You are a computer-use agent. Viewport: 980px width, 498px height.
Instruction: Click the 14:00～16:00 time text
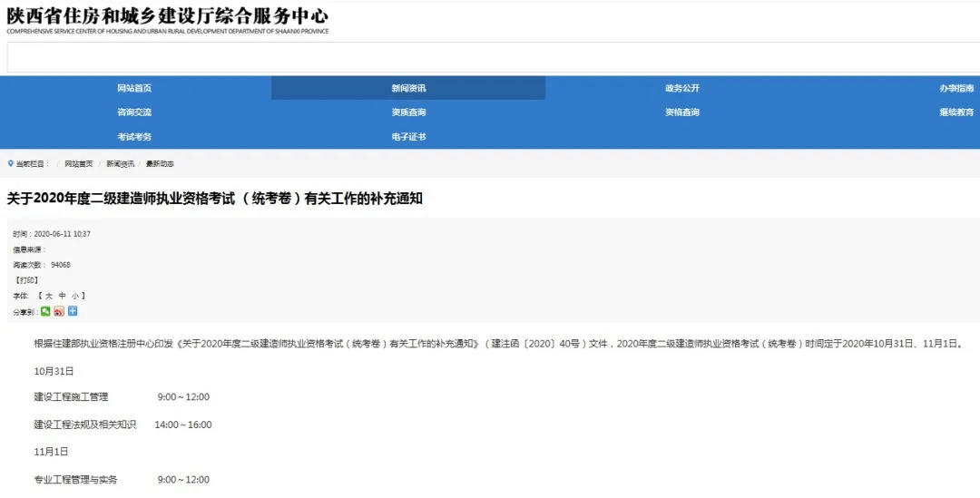click(183, 425)
